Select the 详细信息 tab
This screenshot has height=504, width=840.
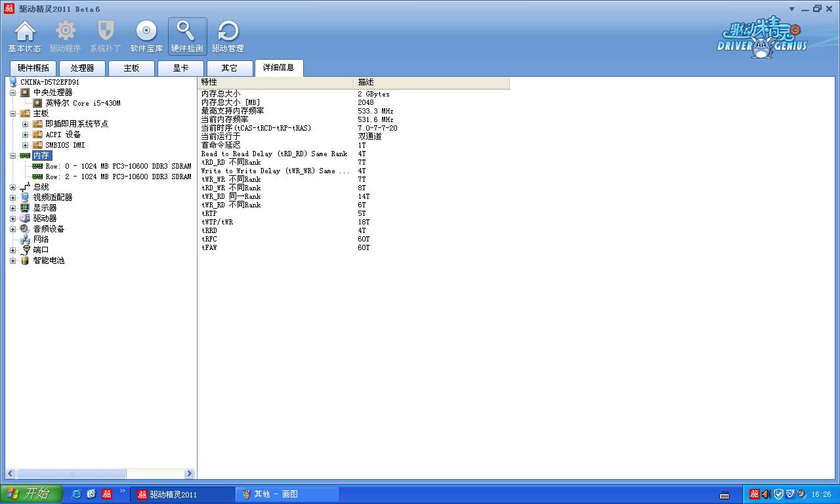click(279, 68)
